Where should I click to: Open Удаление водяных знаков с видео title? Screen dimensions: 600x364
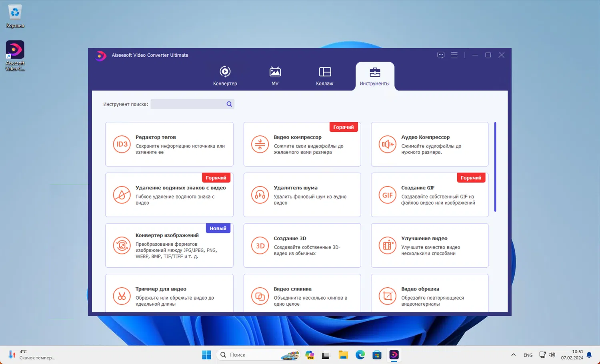pos(181,188)
